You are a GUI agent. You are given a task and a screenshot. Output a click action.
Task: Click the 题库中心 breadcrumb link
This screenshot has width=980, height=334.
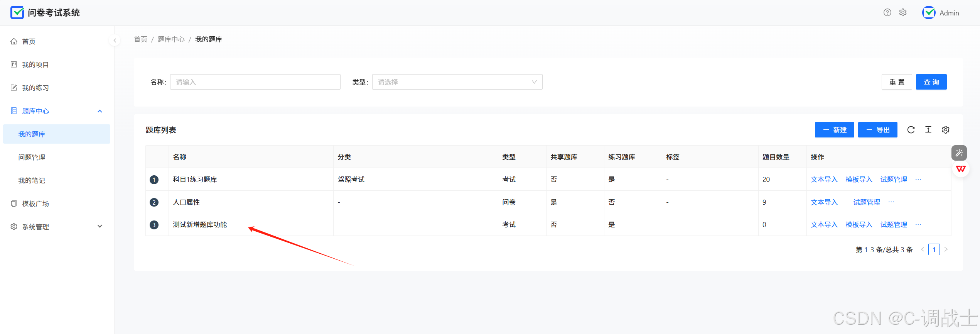coord(171,39)
